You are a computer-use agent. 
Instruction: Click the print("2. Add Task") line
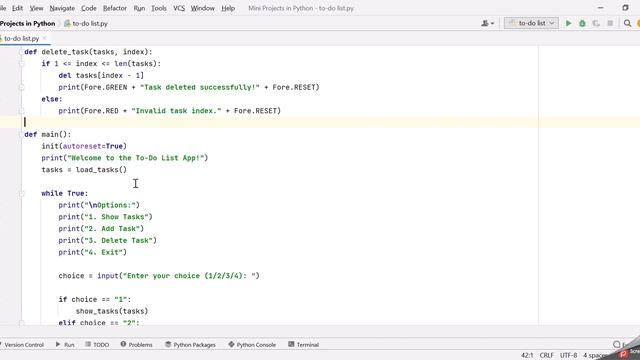[x=101, y=229]
